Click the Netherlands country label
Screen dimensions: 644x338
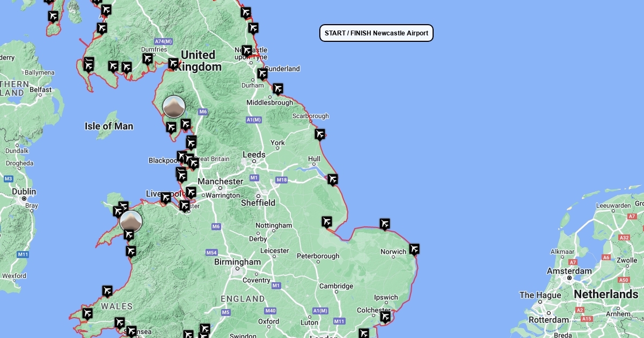[606, 295]
